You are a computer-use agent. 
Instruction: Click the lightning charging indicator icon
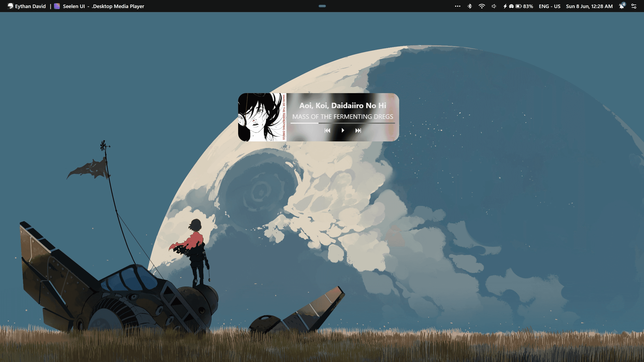point(505,6)
